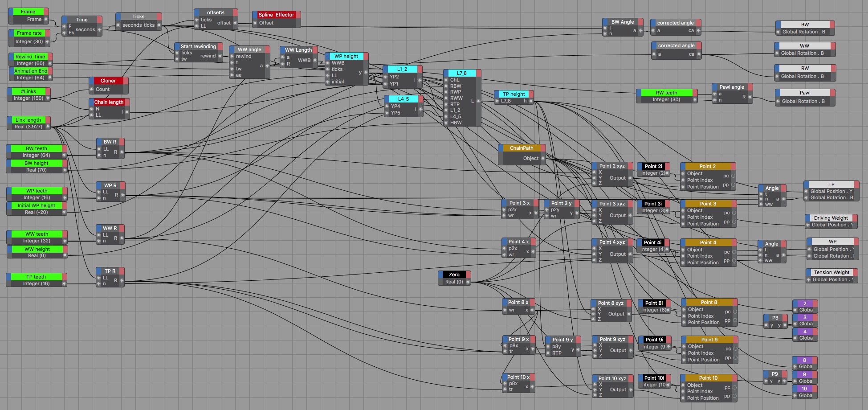Open red outputs corner of BW Angle node
Viewport: 868px width, 410px height.
coord(640,22)
